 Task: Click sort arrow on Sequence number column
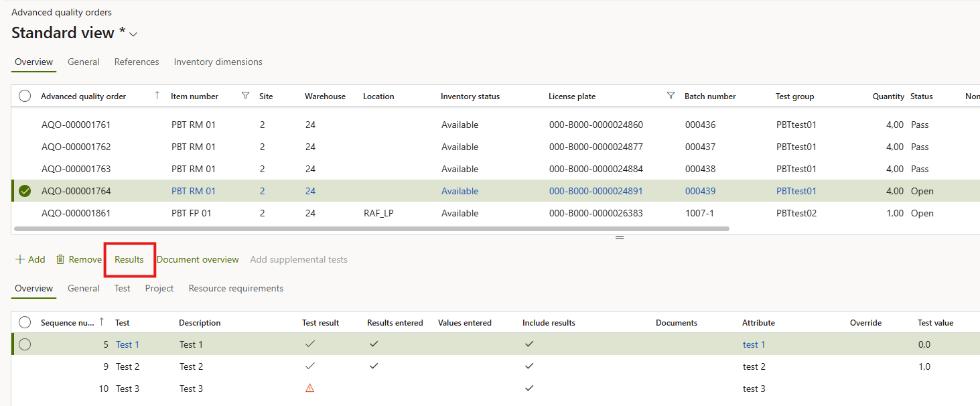[x=101, y=322]
